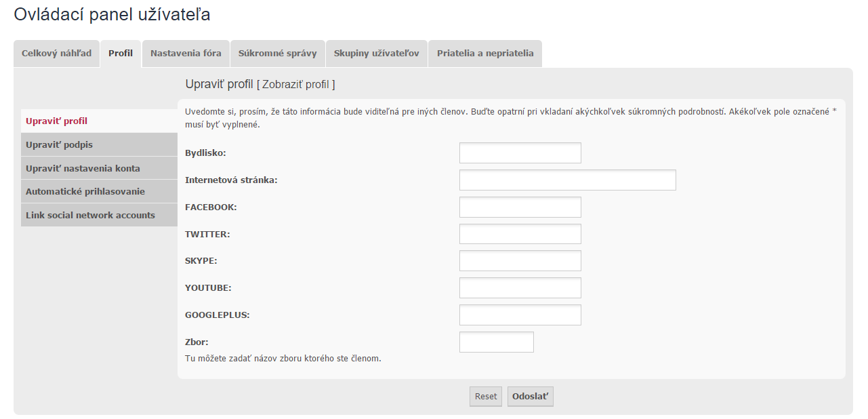Switch to Nastavenia fóra tab
Screen dimensions: 868x419
point(186,54)
